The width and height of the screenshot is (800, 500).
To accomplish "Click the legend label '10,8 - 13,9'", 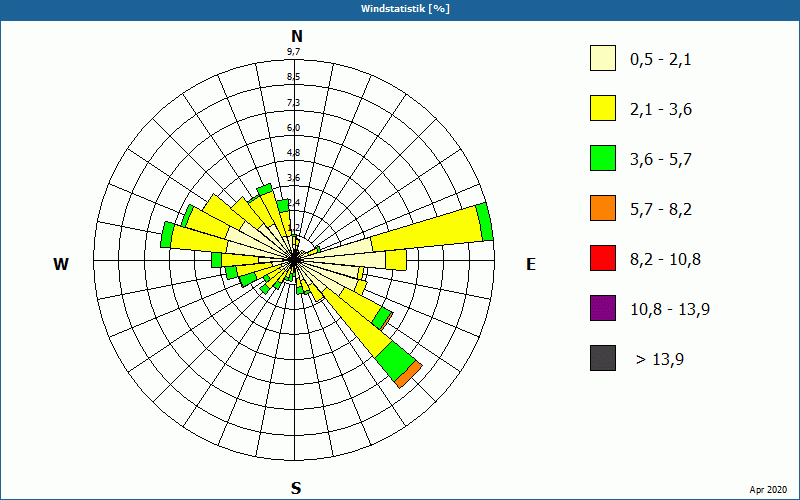I will (670, 310).
